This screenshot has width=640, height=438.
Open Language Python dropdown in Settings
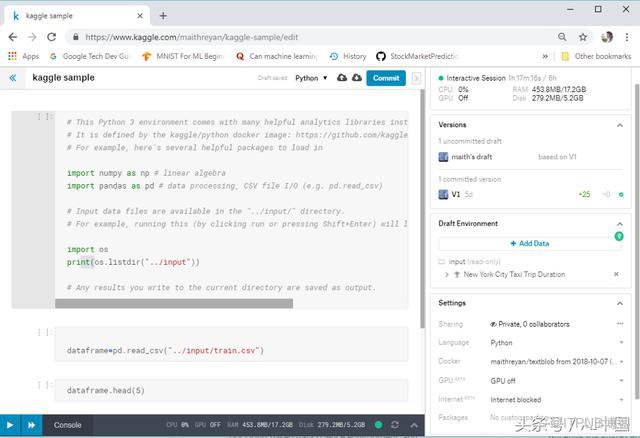pos(557,342)
